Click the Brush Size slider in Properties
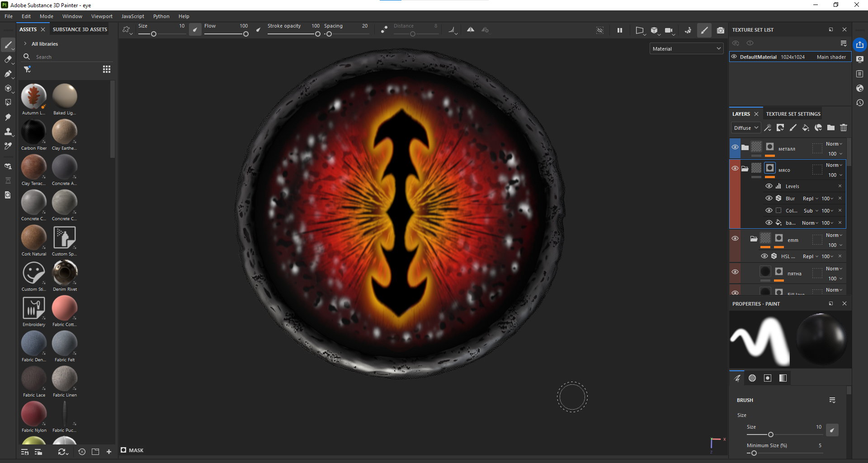868x463 pixels. [x=784, y=435]
